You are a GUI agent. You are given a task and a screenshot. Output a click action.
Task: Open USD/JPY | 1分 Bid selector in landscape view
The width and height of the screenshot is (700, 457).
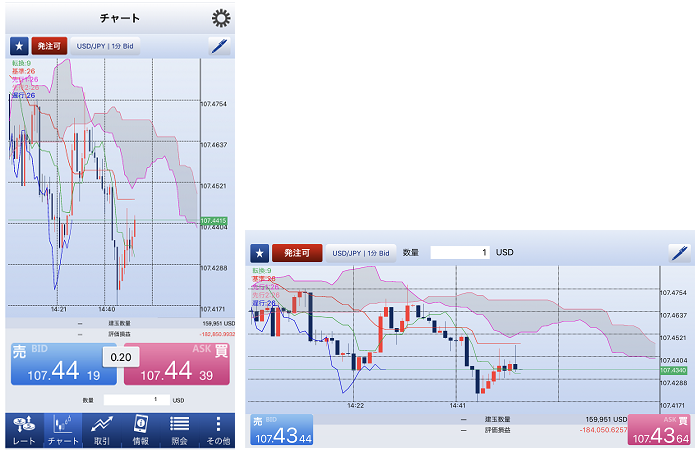pos(361,253)
